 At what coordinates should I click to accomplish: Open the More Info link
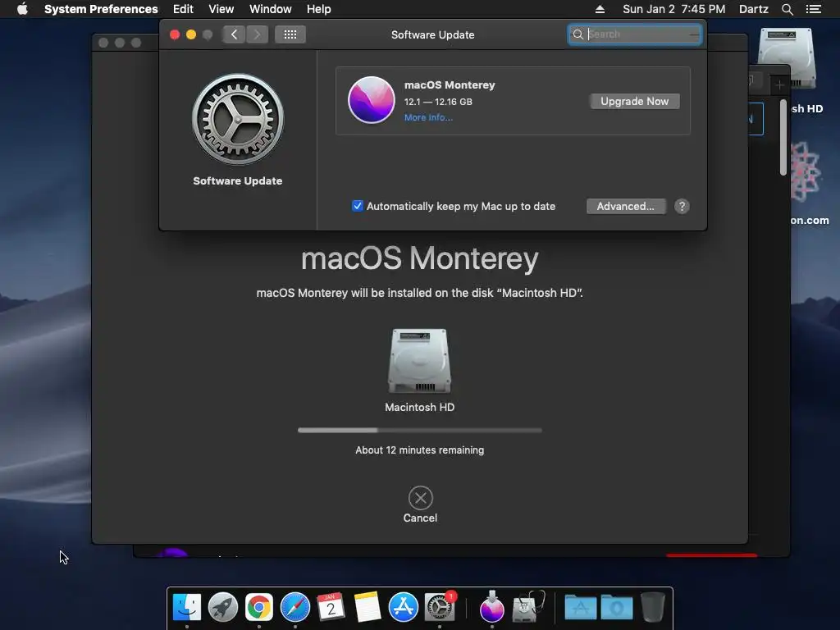pyautogui.click(x=428, y=117)
